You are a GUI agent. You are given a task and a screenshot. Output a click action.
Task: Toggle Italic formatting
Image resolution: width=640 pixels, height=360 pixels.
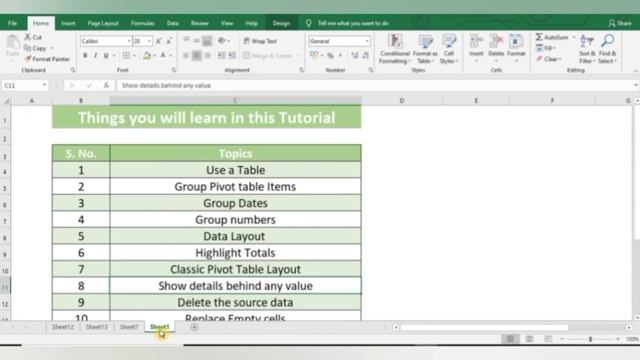click(95, 56)
